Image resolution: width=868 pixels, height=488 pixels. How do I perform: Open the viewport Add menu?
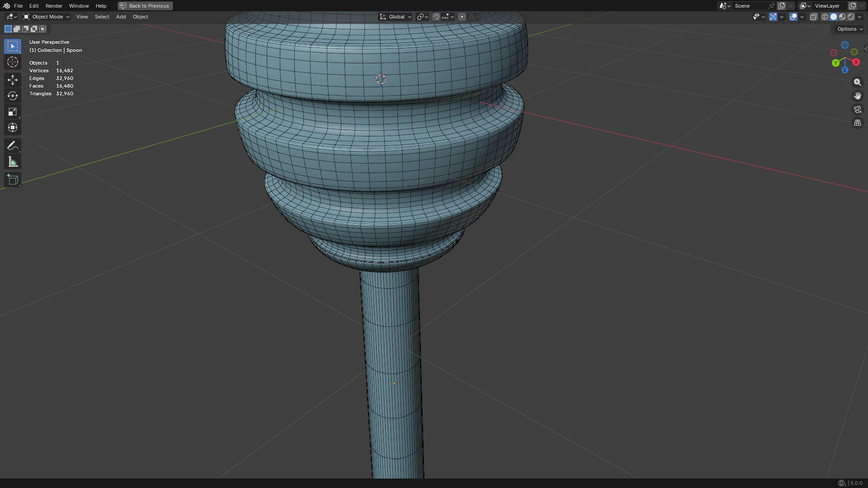[x=121, y=17]
